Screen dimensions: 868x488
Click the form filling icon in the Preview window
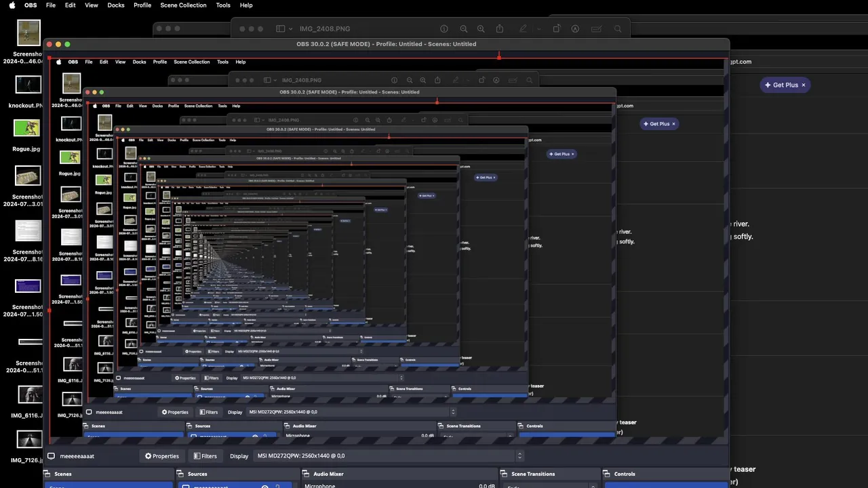click(597, 29)
